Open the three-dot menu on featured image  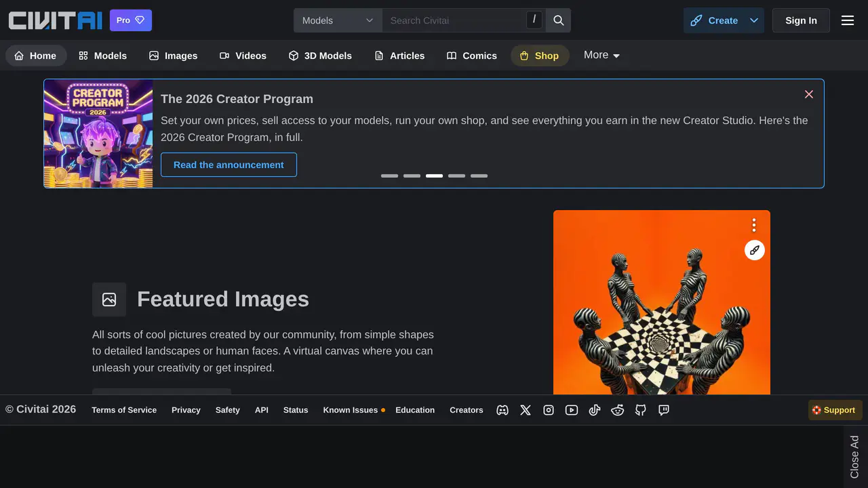coord(754,225)
